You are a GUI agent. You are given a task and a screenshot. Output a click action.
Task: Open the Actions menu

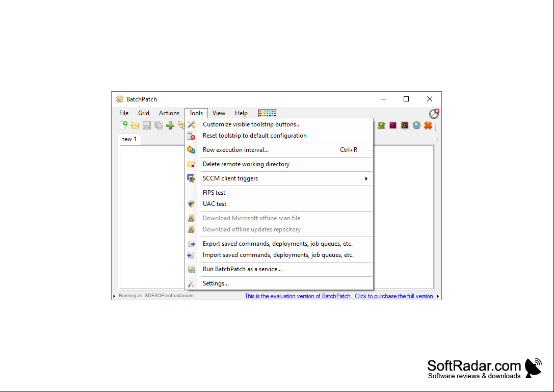tap(169, 113)
